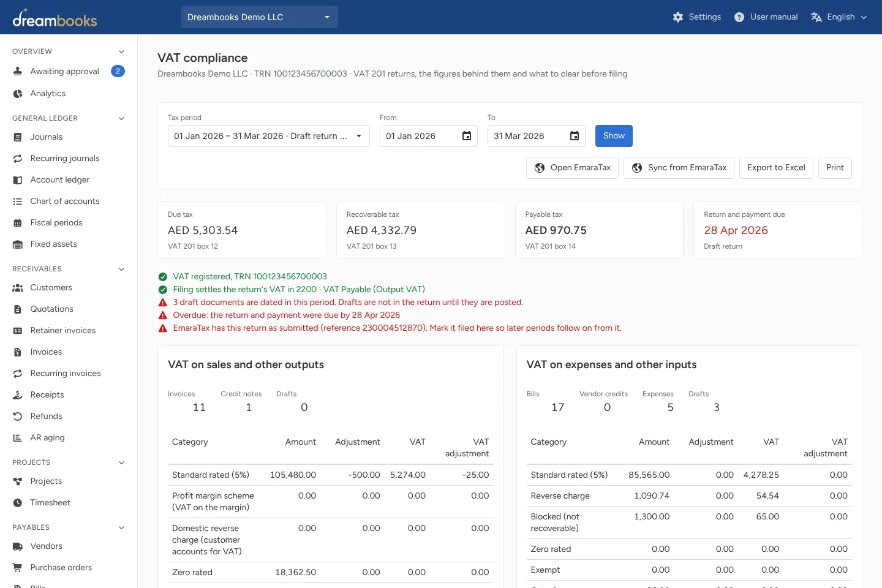The width and height of the screenshot is (882, 588).
Task: Open calendar picker in To date field
Action: [x=575, y=136]
